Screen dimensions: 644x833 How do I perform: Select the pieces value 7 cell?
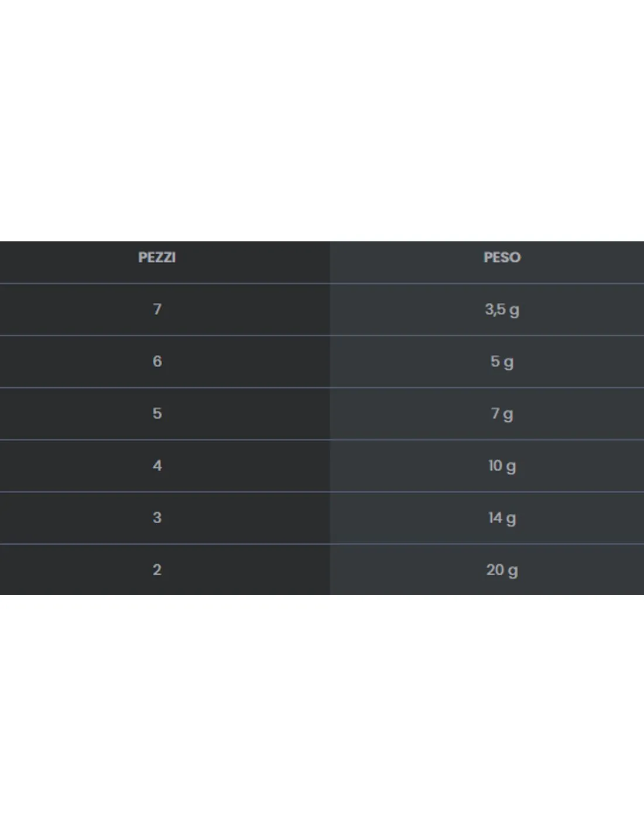pyautogui.click(x=157, y=309)
